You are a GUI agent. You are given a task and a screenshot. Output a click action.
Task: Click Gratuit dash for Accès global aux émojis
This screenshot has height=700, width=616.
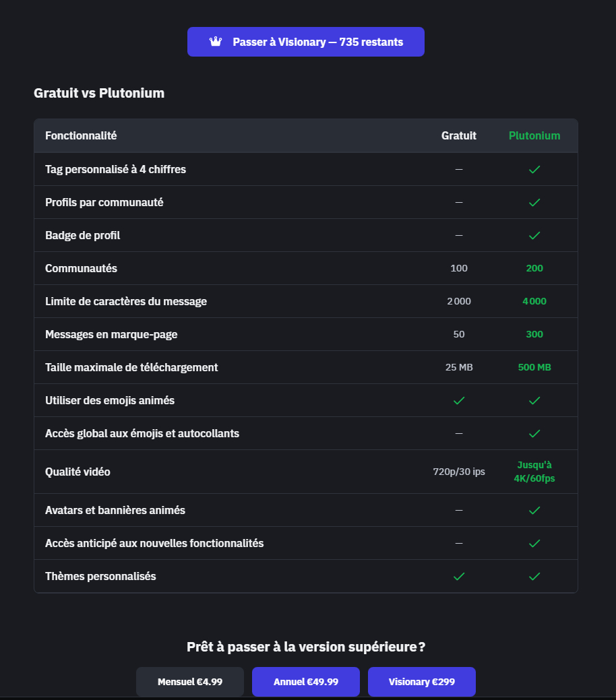[x=459, y=433]
